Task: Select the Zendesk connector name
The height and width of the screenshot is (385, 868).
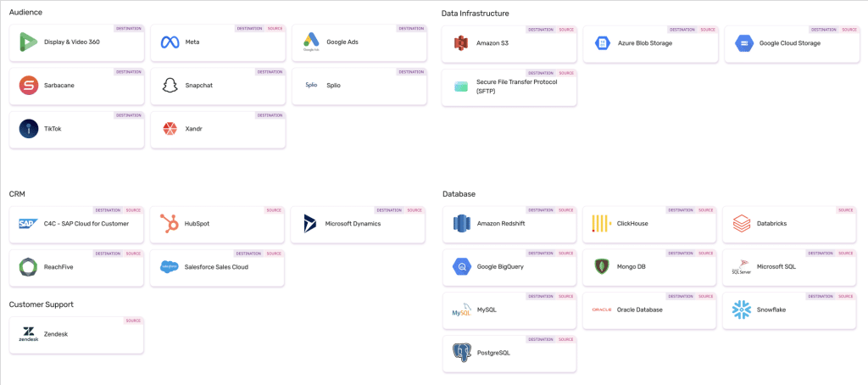Action: point(56,334)
